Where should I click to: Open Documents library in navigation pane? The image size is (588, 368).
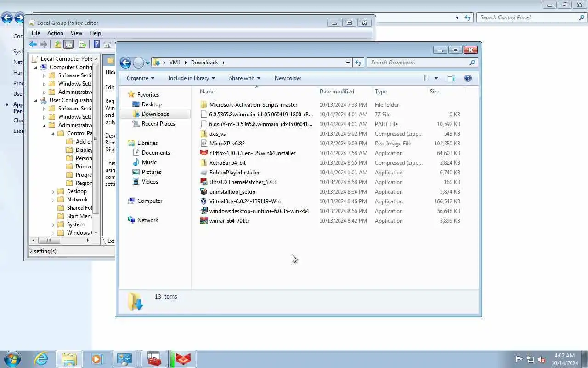click(x=156, y=153)
